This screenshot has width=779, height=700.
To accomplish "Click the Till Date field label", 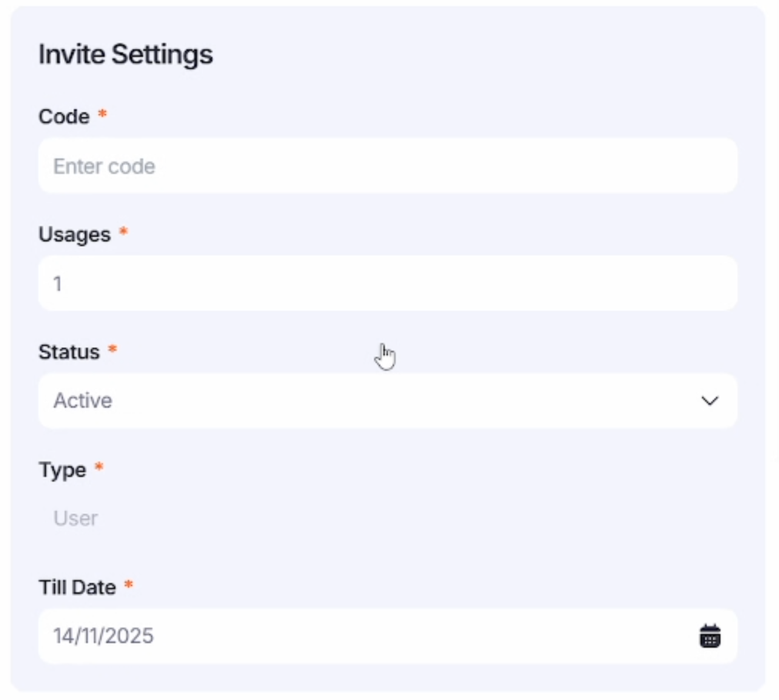I will [x=77, y=588].
